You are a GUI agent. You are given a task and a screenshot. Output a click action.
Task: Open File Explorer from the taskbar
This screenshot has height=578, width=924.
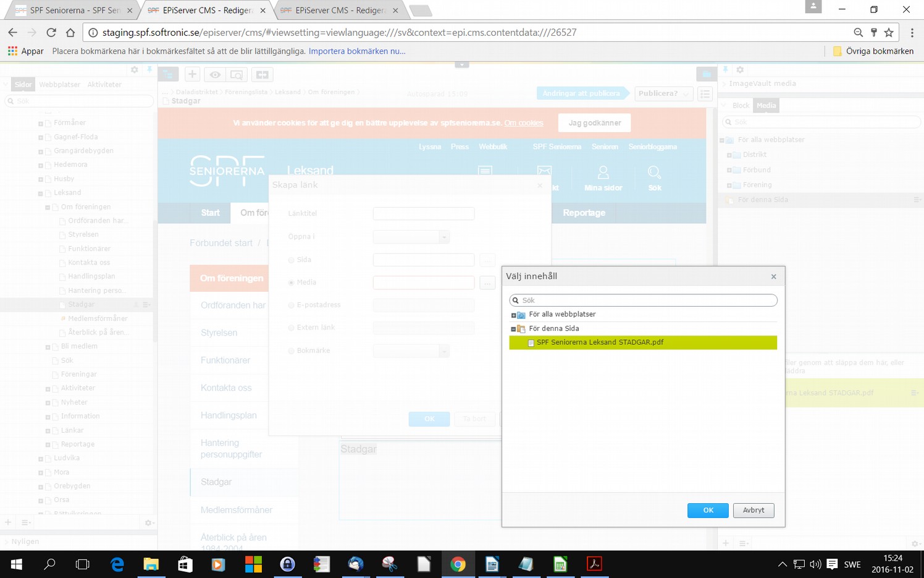coord(151,564)
